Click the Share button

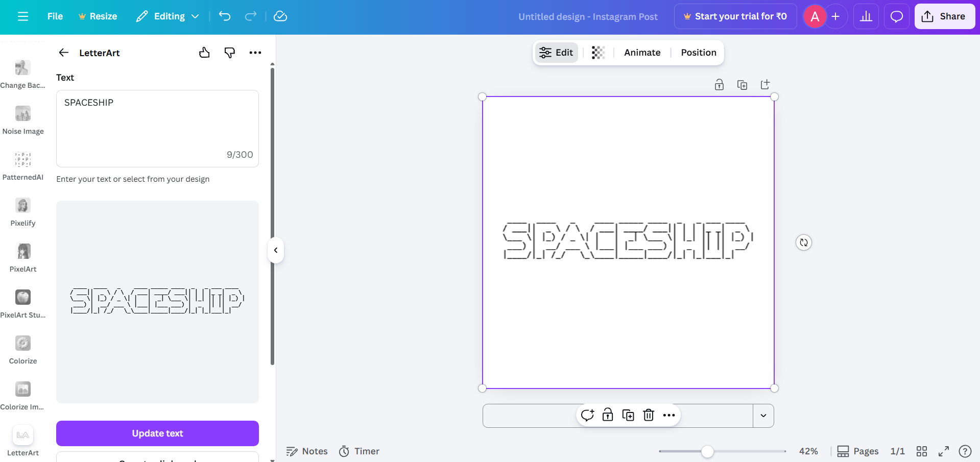[x=945, y=16]
